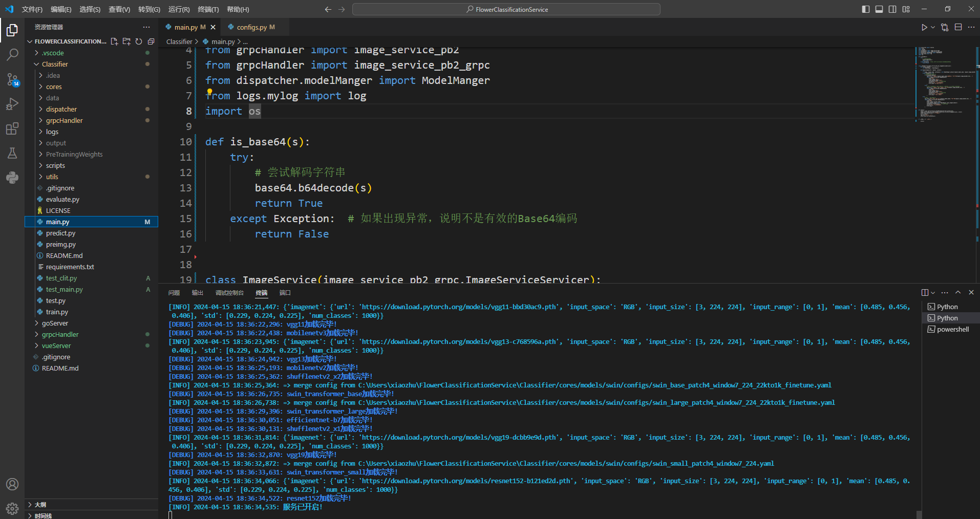
Task: Run Python file with play button
Action: (924, 27)
